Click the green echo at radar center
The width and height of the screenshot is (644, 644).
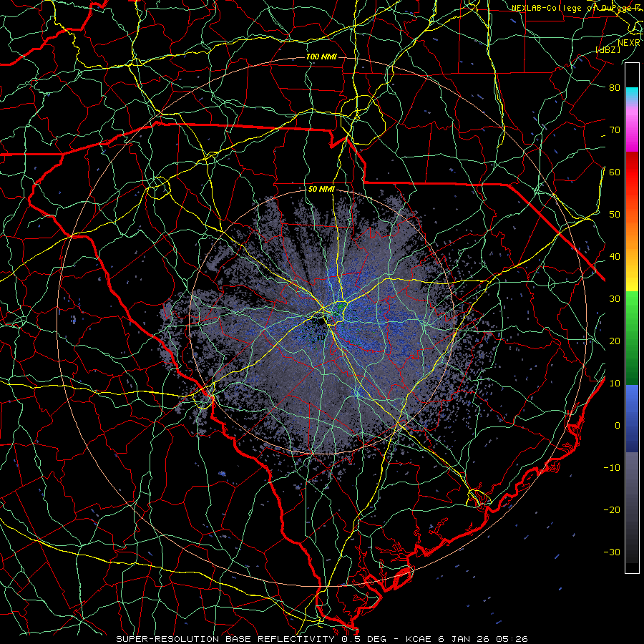tap(341, 306)
